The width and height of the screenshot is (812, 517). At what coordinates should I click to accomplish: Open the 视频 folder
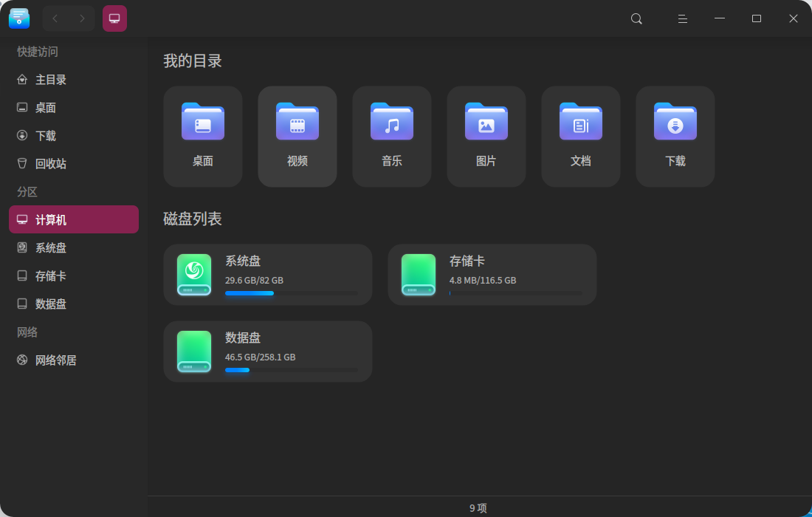[297, 136]
